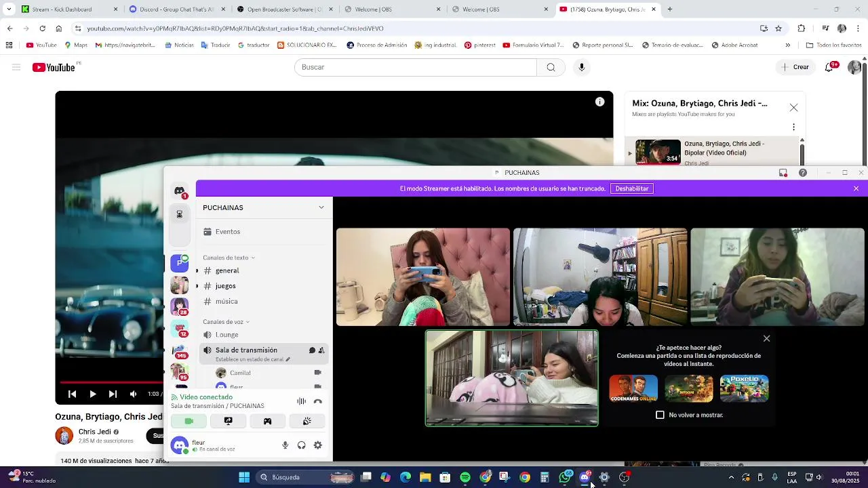Screen dimensions: 868x488
Task: Join the Lounge voice channel
Action: tap(264, 335)
